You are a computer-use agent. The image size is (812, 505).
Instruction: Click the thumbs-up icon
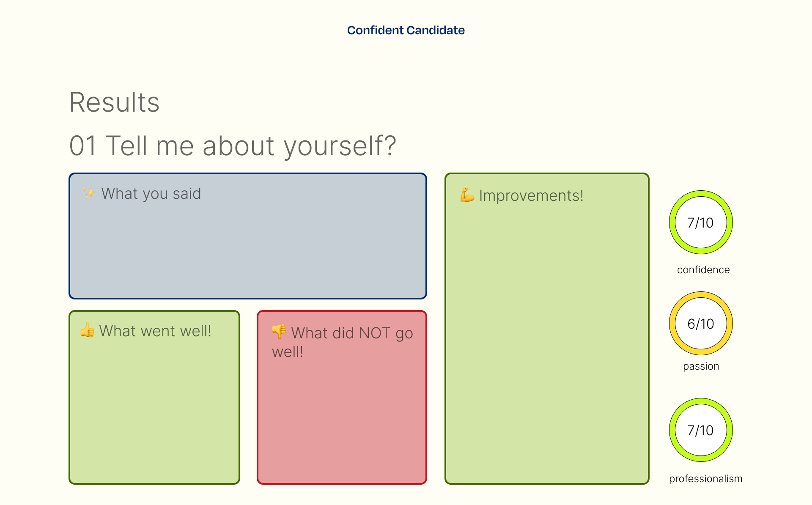coord(88,330)
